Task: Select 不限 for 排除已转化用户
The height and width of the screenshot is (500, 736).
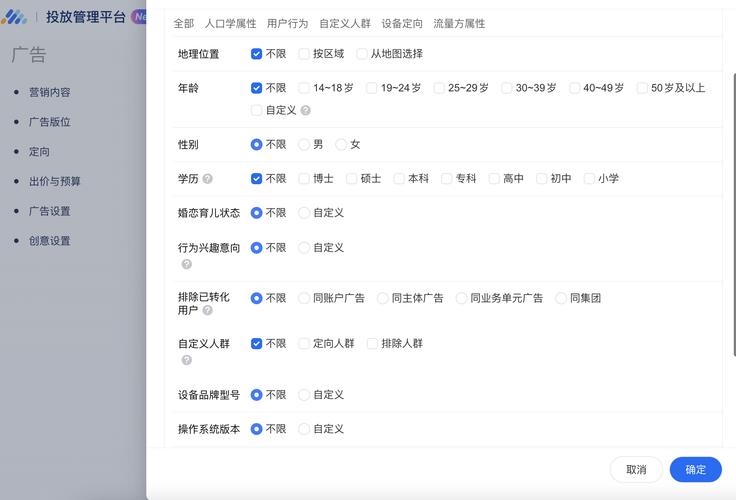Action: tap(256, 298)
